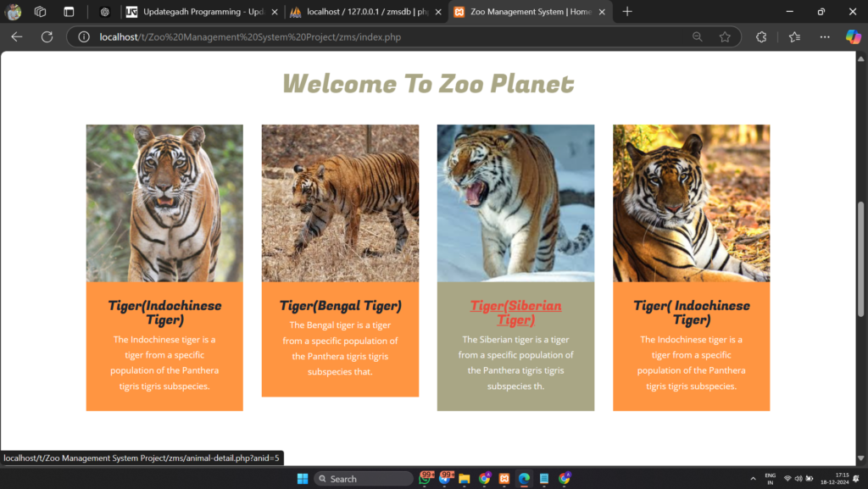The height and width of the screenshot is (489, 868).
Task: Reload the current page
Action: click(47, 37)
